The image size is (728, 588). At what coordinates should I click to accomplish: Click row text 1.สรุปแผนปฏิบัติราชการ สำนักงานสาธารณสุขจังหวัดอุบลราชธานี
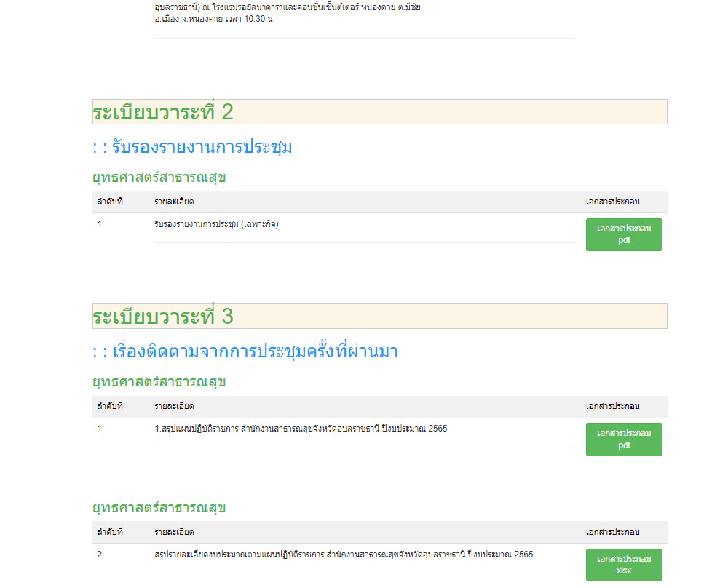(x=301, y=429)
